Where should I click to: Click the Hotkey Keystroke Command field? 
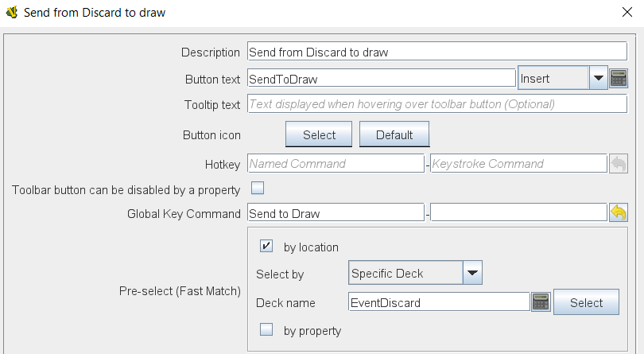(x=518, y=164)
